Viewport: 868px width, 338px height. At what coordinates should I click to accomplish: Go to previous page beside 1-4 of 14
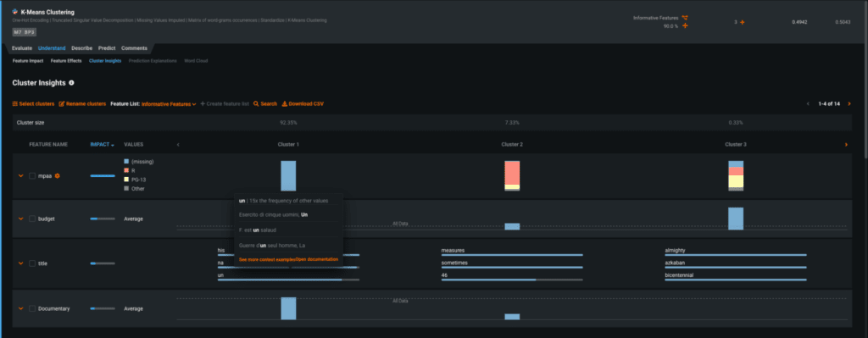coord(808,103)
